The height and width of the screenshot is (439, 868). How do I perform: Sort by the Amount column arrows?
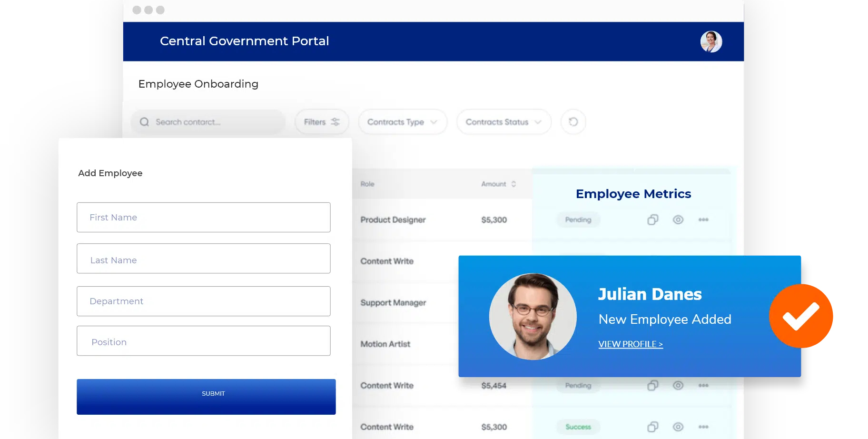(x=513, y=184)
